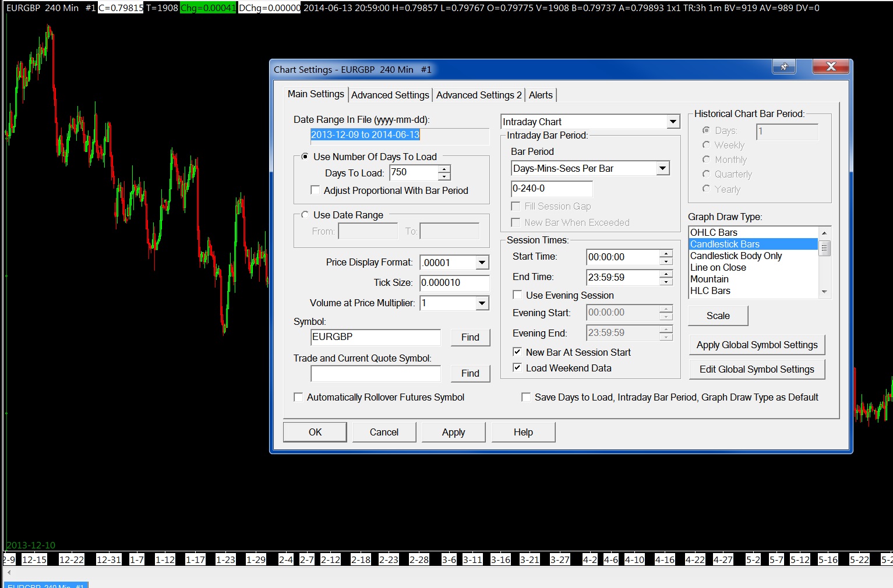Viewport: 893px width, 588px height.
Task: Tick the Use Evening Session checkbox
Action: [x=517, y=295]
